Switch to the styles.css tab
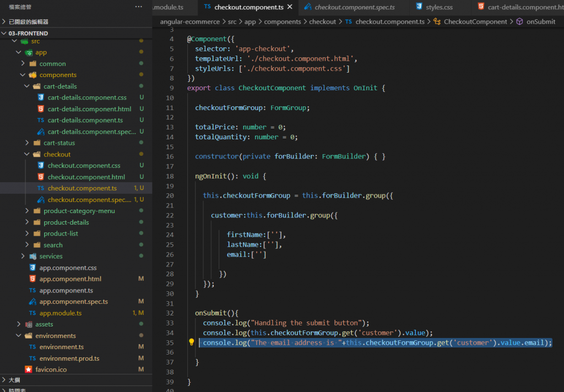The height and width of the screenshot is (392, 564). (x=438, y=7)
